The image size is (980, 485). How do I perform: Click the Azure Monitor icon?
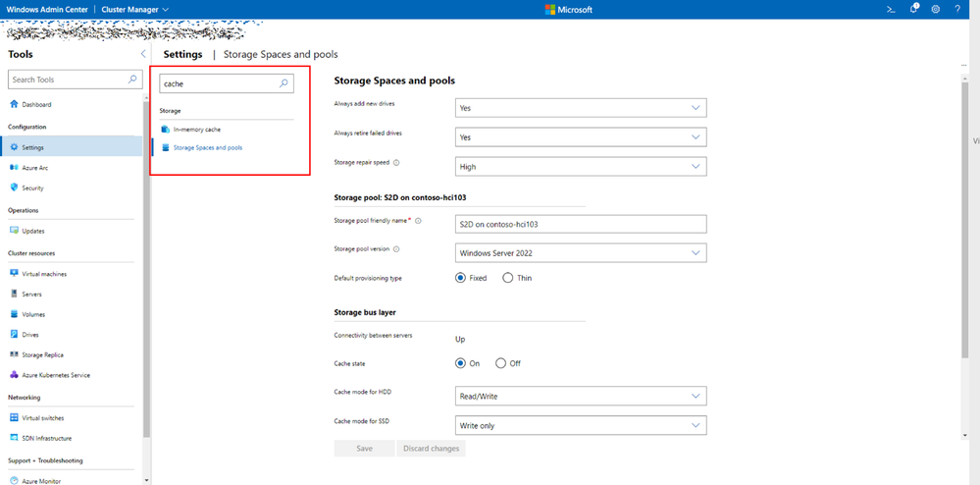coord(15,481)
